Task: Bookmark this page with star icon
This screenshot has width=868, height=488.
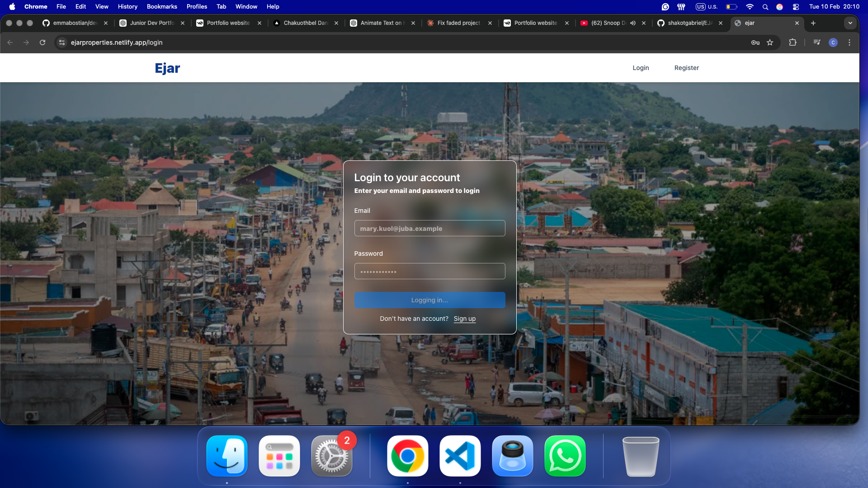Action: 770,42
